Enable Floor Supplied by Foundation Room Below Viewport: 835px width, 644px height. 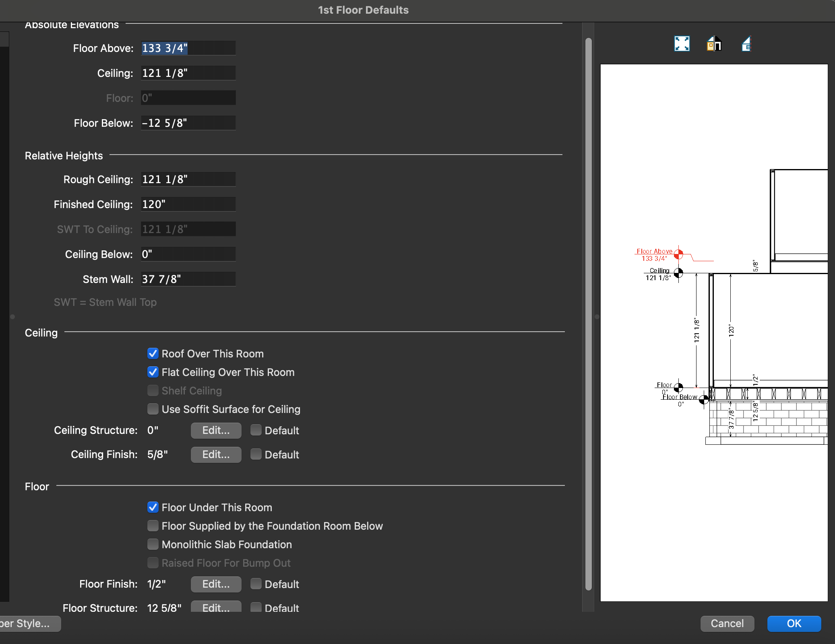tap(153, 526)
